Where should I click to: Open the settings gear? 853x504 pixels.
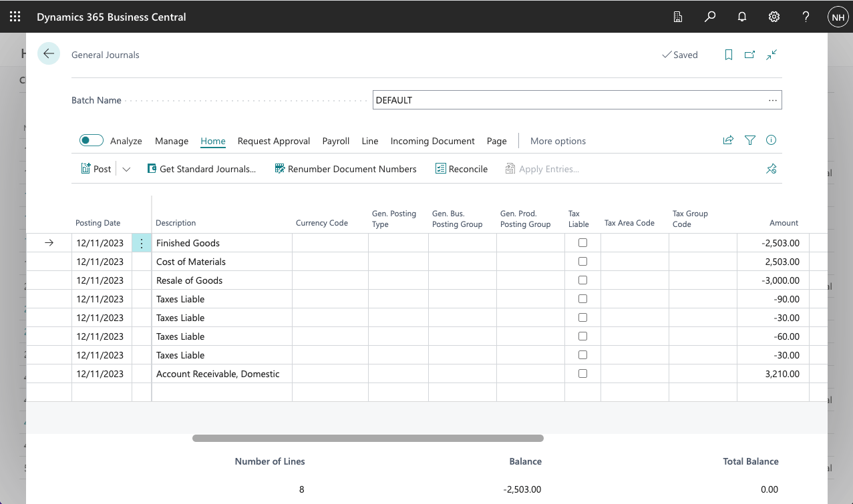(x=774, y=17)
